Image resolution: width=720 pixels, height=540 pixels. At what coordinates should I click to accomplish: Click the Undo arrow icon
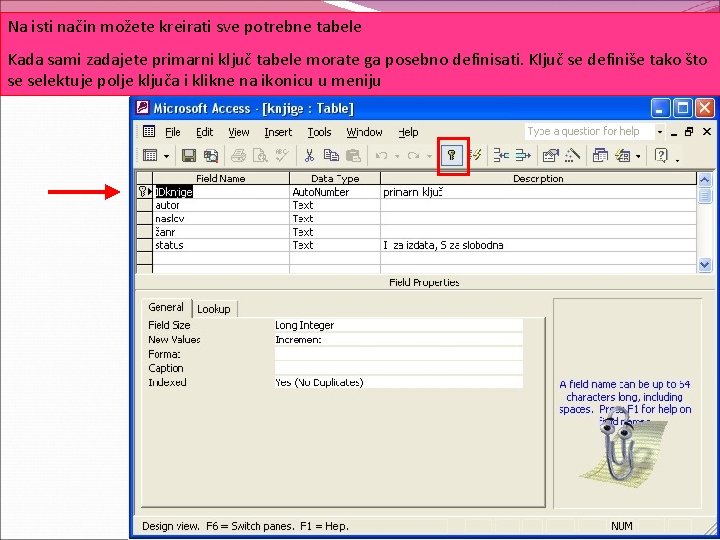[x=381, y=156]
